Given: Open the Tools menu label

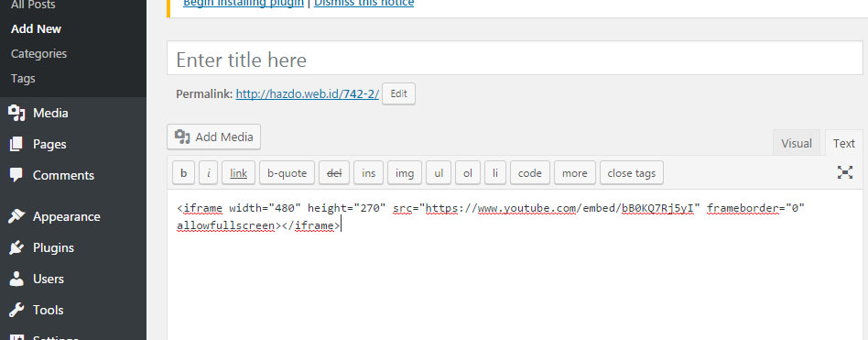Looking at the screenshot, I should coord(49,310).
